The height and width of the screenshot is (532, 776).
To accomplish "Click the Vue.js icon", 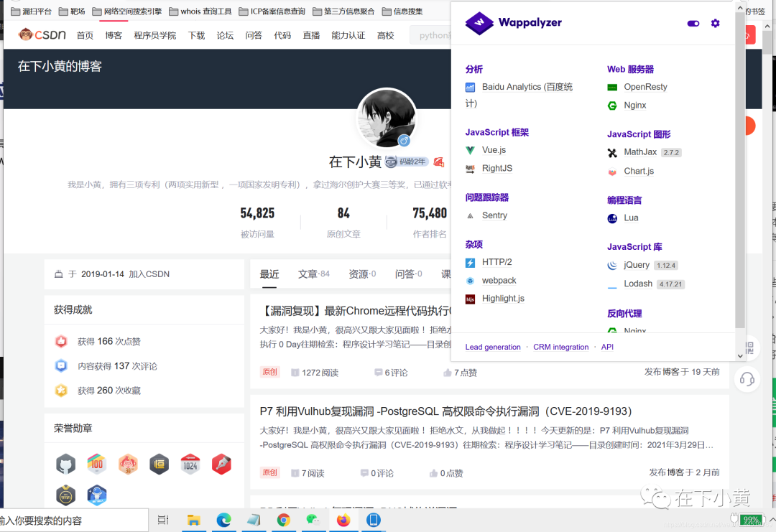I will (470, 150).
